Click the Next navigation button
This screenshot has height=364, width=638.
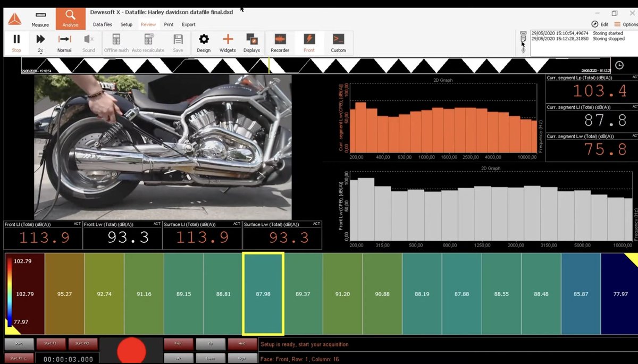242,344
